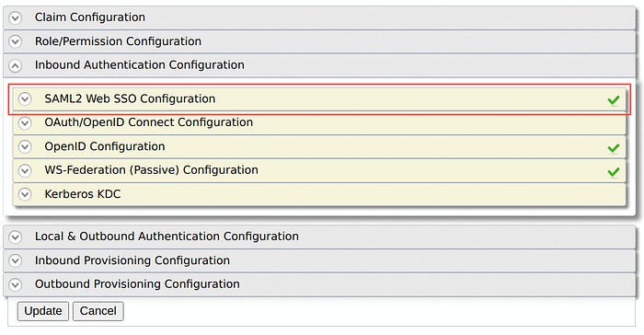Expand Inbound Provisioning Configuration chevron icon
Screen dimensions: 644x335
coord(16,260)
